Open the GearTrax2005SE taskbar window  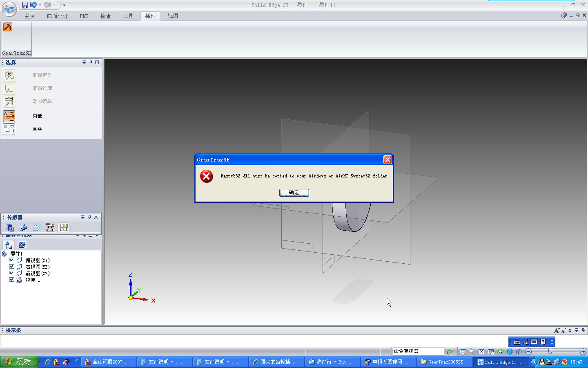[445, 362]
